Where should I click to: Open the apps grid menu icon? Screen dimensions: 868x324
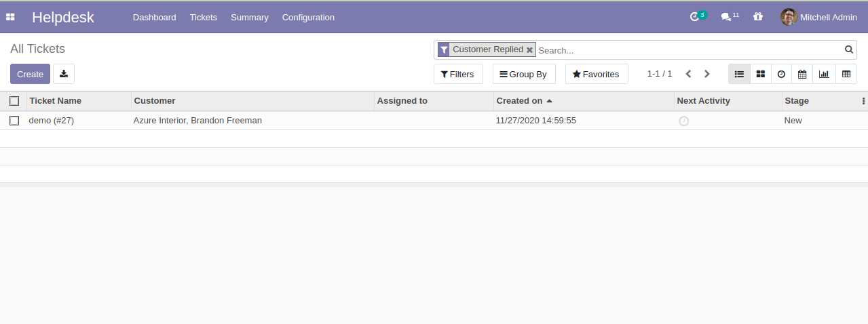10,17
